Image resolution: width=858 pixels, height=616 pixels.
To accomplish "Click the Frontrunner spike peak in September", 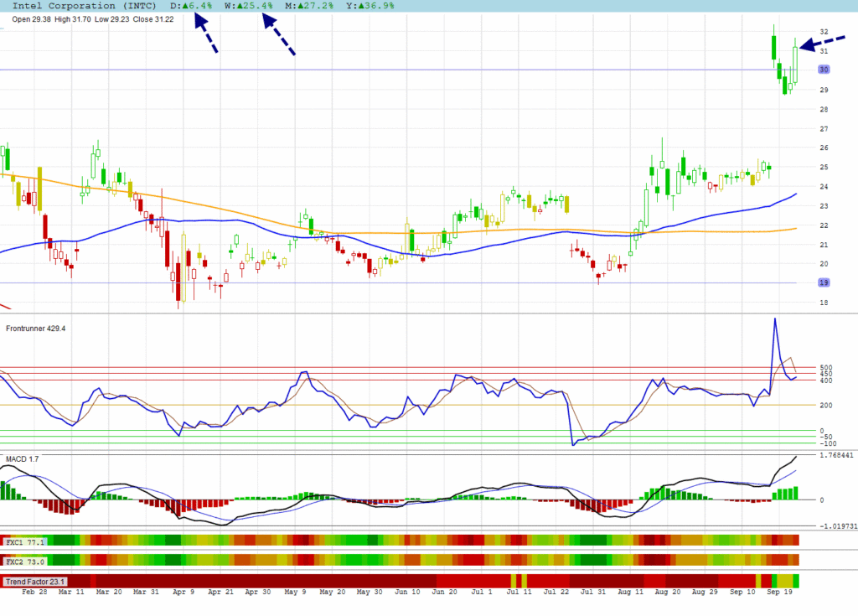I will (775, 319).
